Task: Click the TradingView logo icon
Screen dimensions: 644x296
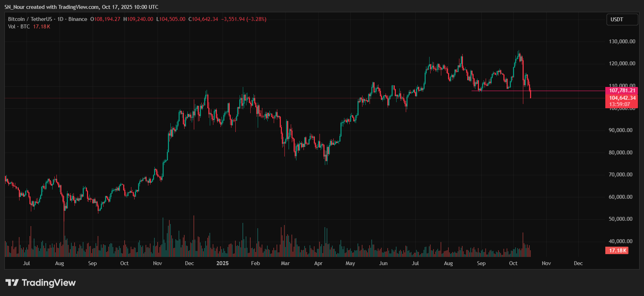Action: click(x=12, y=283)
